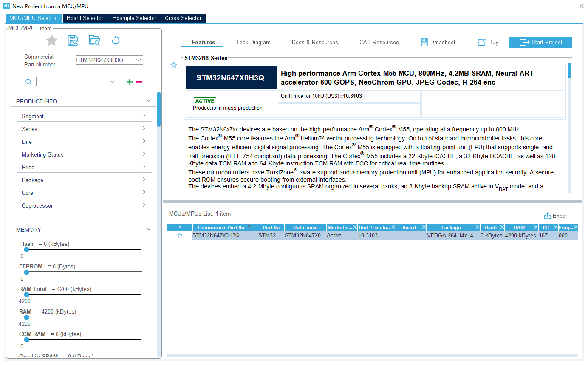This screenshot has width=588, height=365.
Task: Sort by Commercial Part No column header
Action: click(x=221, y=228)
